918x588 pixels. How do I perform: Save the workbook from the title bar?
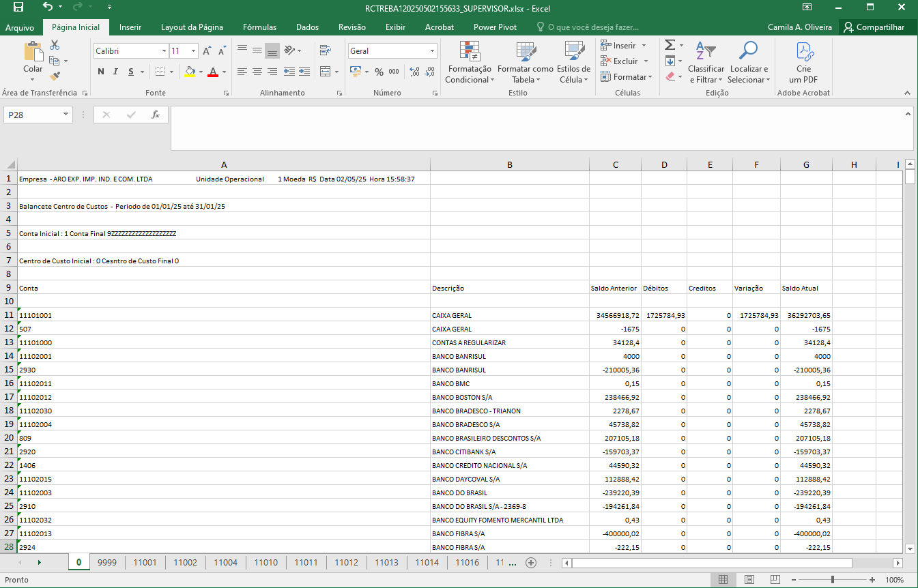tap(18, 8)
